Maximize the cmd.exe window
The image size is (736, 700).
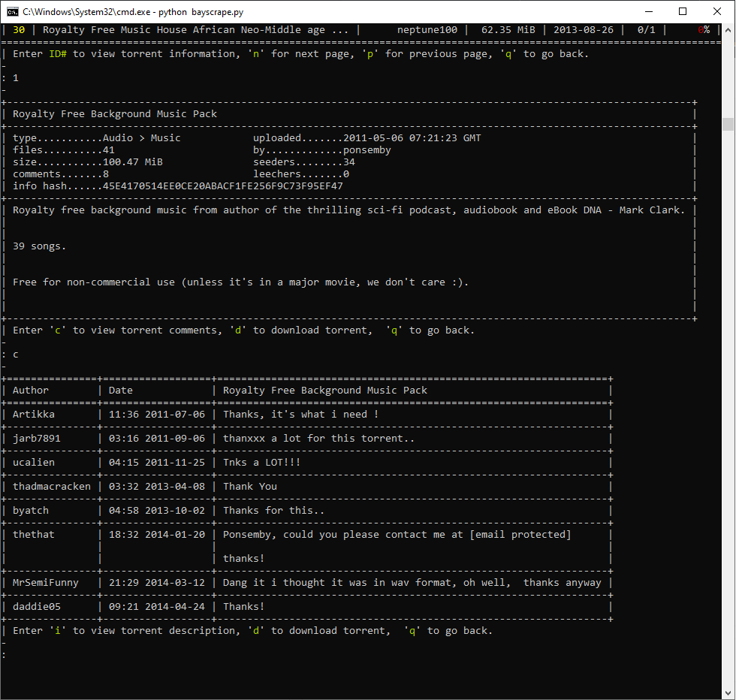click(x=683, y=12)
